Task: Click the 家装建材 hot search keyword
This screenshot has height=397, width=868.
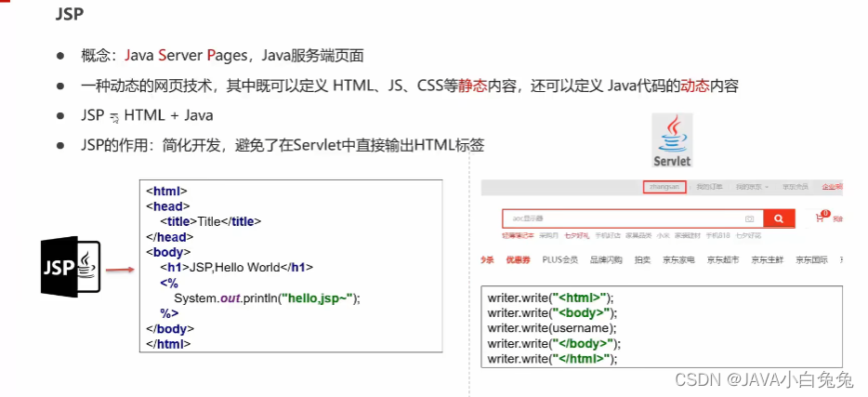Action: click(x=688, y=235)
